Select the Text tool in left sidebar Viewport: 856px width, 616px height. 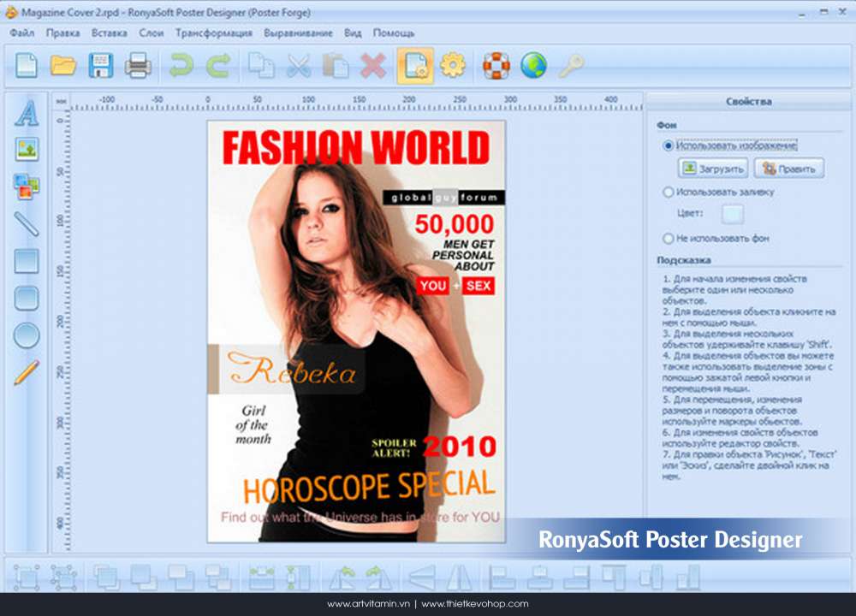click(x=27, y=113)
